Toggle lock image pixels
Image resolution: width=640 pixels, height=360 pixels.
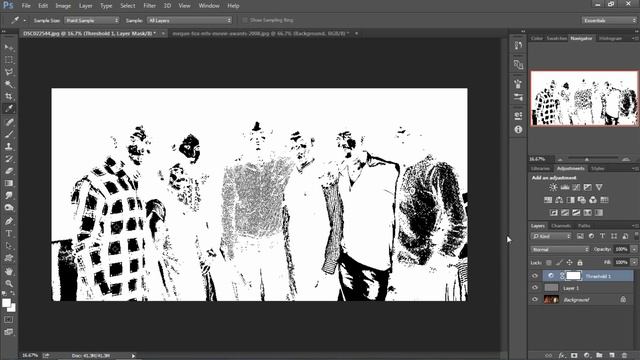[x=559, y=262]
